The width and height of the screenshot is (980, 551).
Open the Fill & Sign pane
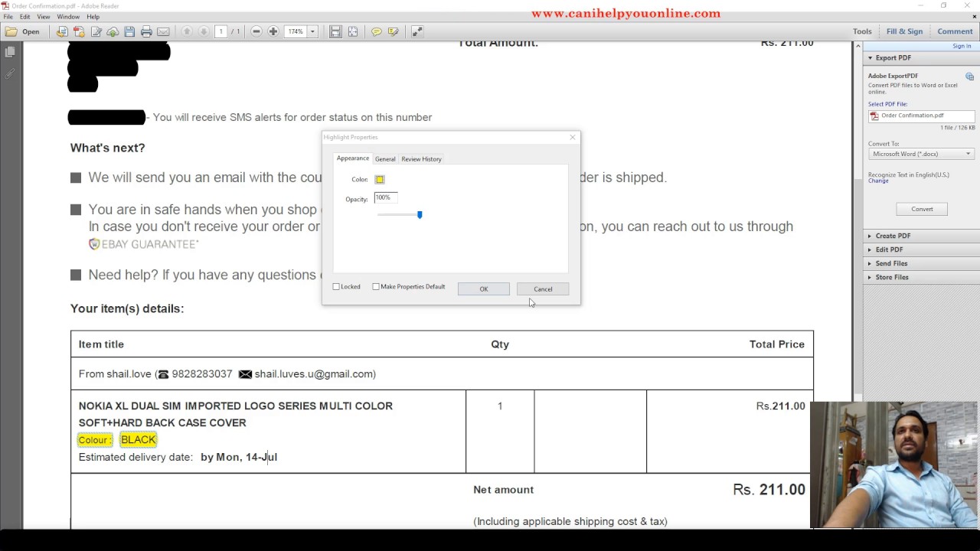(x=904, y=31)
